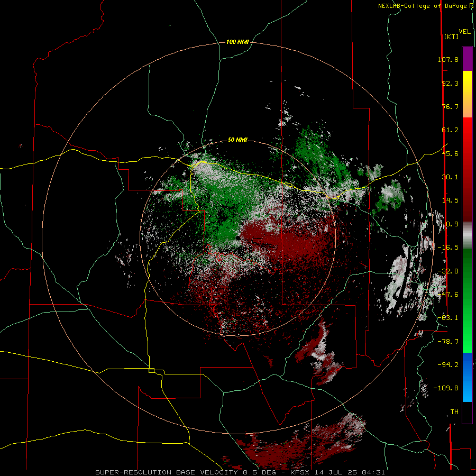Click the small yellow square highway marker
This screenshot has height=476, width=476.
pyautogui.click(x=151, y=370)
